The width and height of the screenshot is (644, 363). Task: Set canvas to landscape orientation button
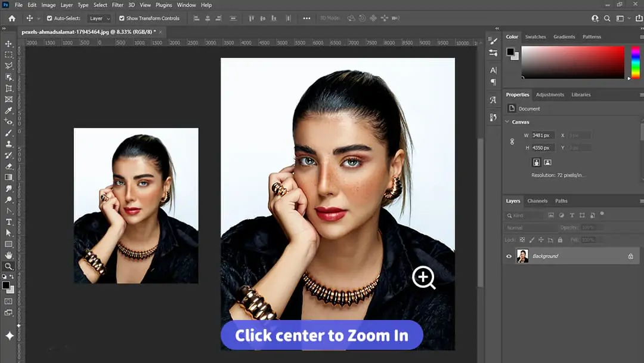click(547, 162)
